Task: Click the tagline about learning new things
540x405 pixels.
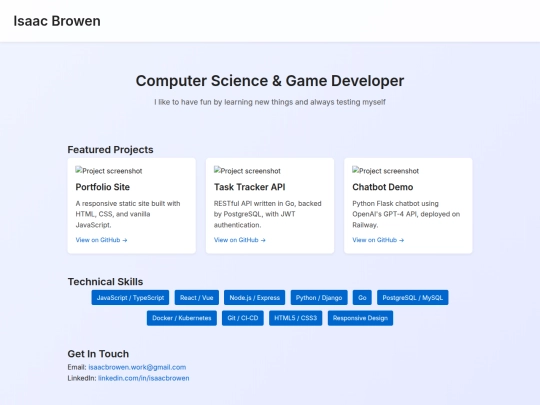Action: (x=270, y=102)
